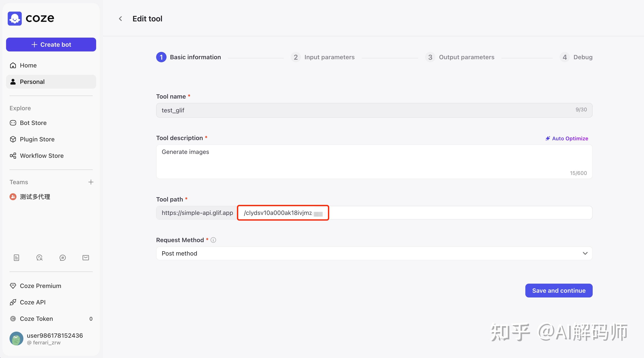The width and height of the screenshot is (644, 358).
Task: Click the Post method dropdown chevron
Action: click(585, 253)
